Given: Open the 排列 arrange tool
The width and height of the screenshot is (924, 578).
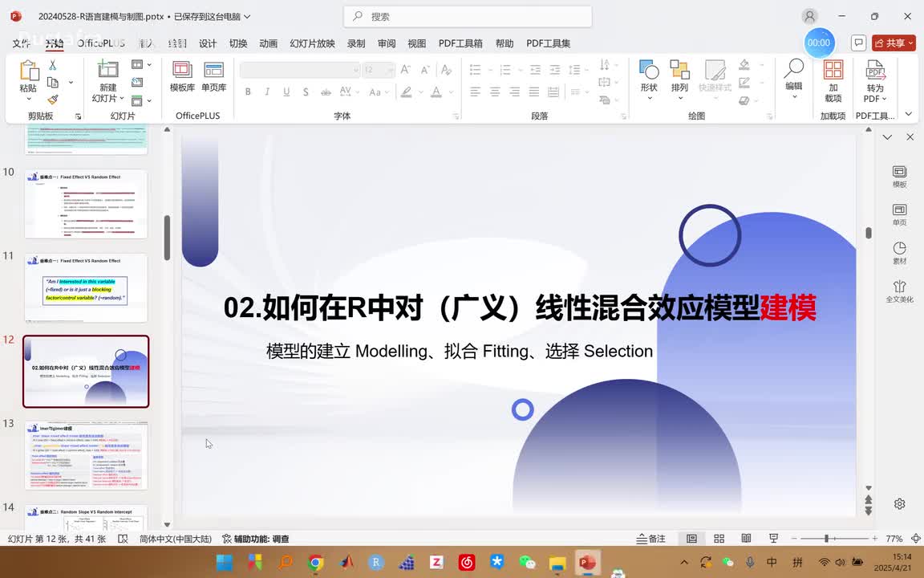Looking at the screenshot, I should [679, 79].
